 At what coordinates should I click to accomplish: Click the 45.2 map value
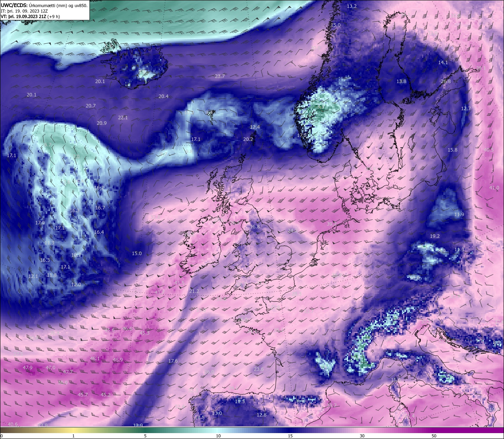click(106, 395)
